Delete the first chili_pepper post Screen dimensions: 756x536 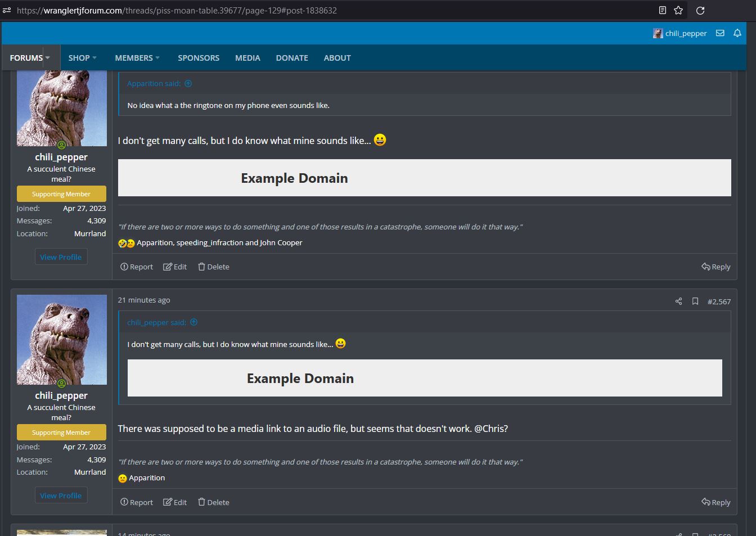(213, 267)
